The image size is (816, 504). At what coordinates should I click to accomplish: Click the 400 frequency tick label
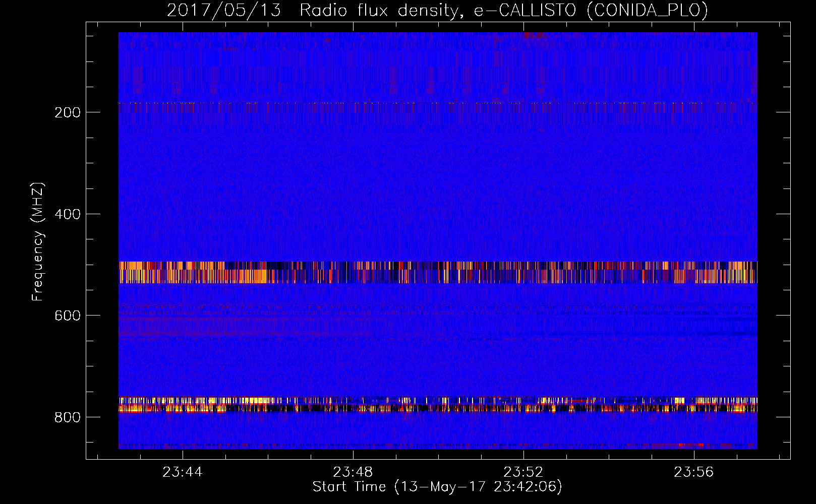68,214
